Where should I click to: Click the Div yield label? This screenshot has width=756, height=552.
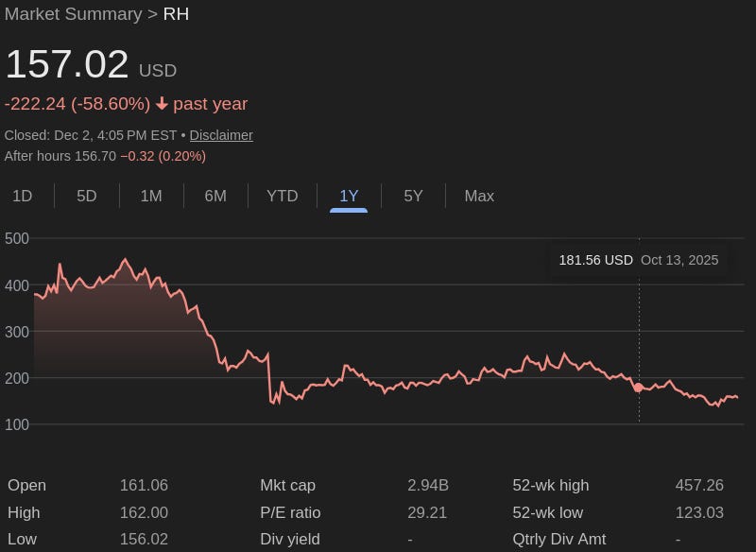pos(290,539)
